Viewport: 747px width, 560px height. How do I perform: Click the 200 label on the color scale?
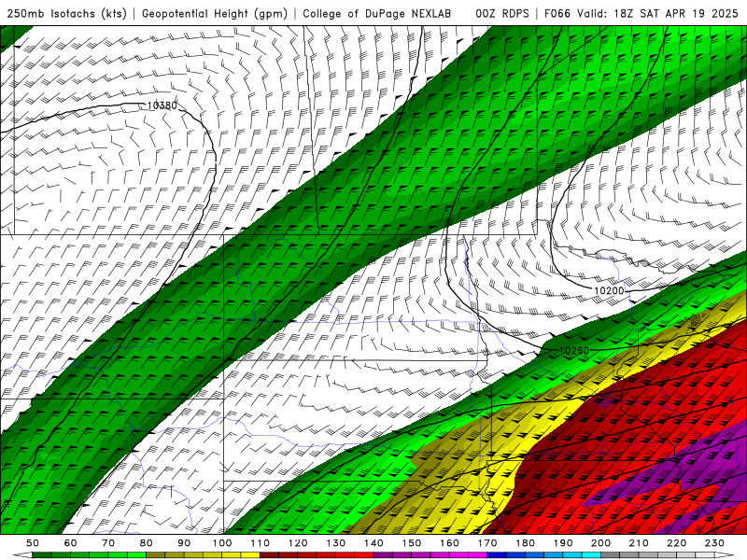(601, 543)
